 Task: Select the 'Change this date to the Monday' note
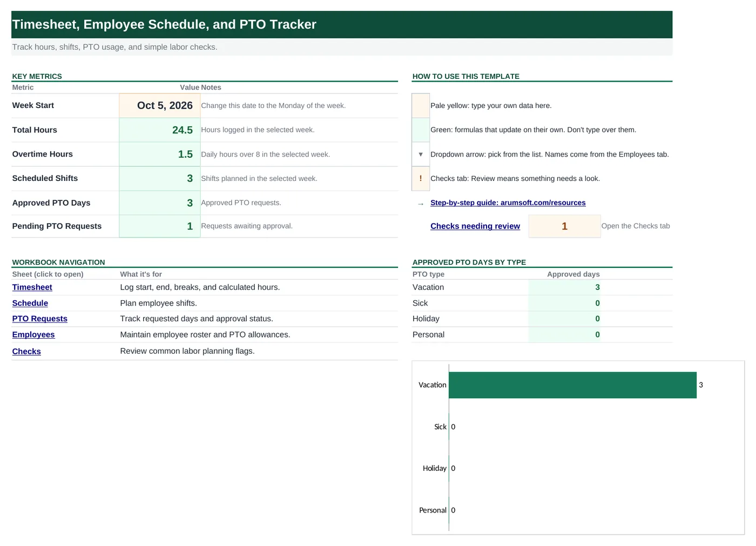[x=273, y=105]
